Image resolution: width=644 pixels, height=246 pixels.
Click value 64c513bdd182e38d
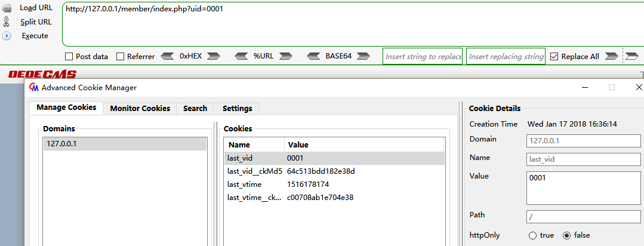(321, 171)
